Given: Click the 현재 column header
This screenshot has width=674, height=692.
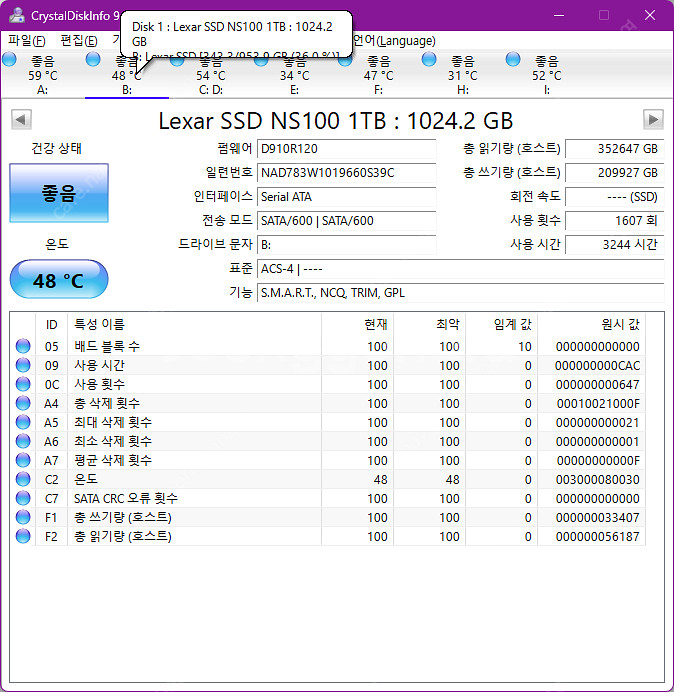Looking at the screenshot, I should click(x=358, y=324).
